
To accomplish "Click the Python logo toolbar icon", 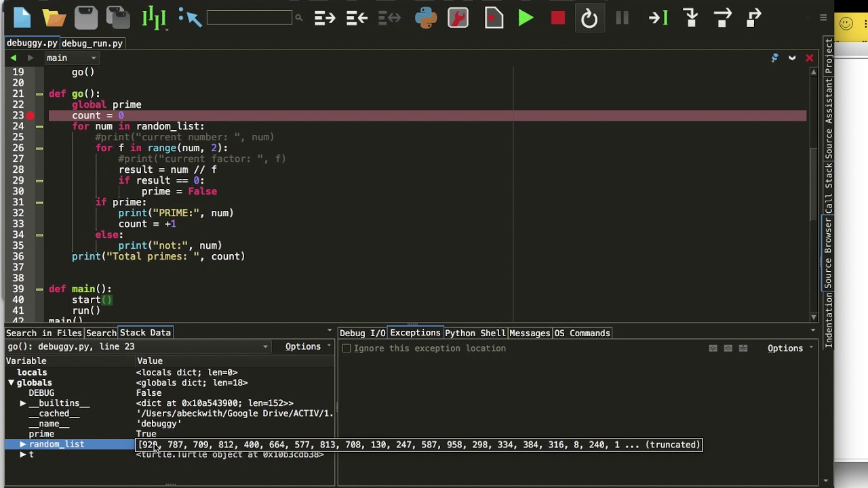I will pyautogui.click(x=426, y=18).
